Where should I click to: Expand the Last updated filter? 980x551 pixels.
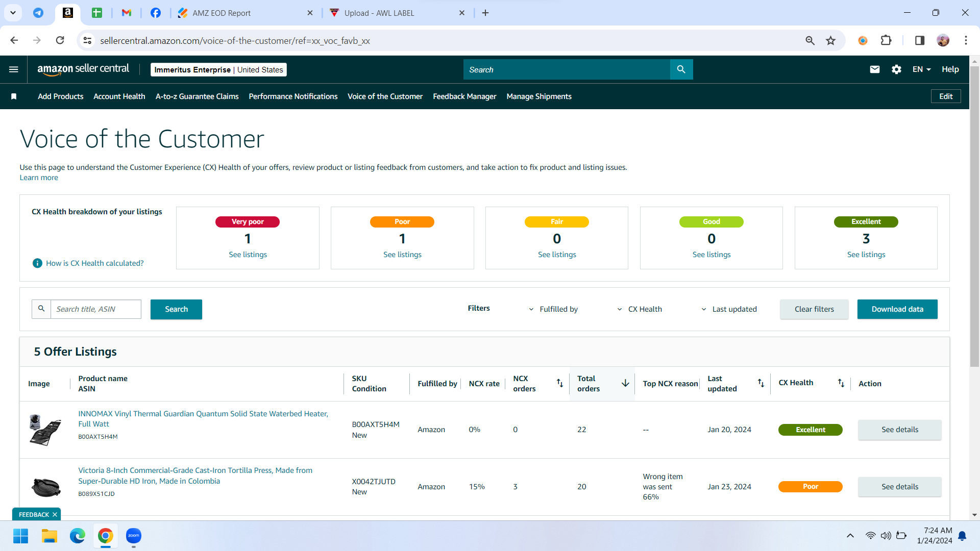[729, 309]
